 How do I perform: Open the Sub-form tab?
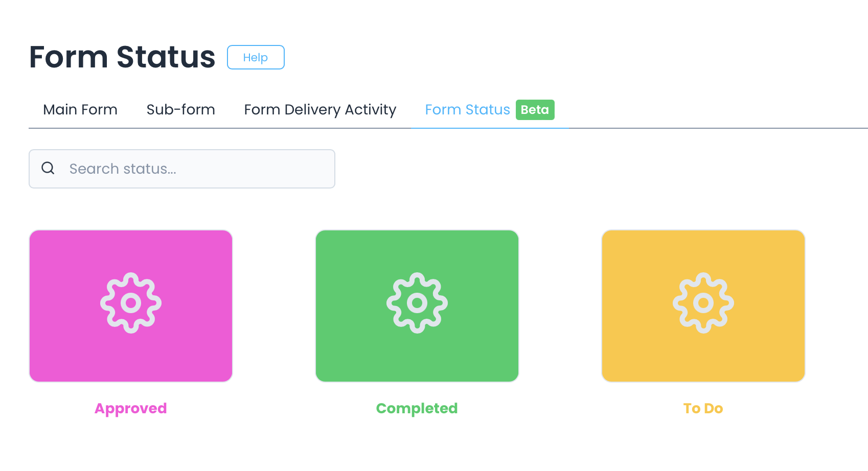tap(180, 110)
